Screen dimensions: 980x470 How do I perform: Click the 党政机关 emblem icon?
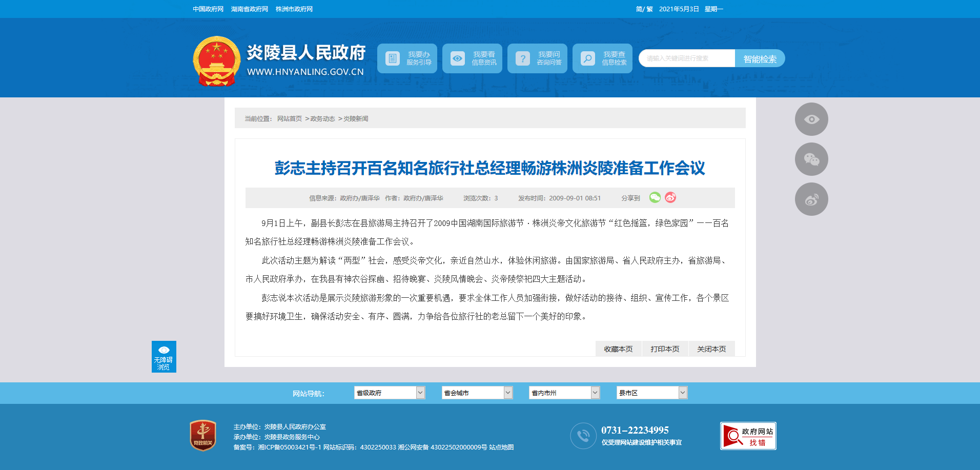[x=203, y=436]
